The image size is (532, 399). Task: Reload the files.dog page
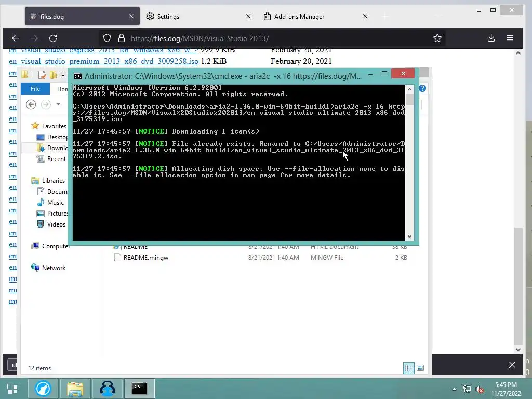pos(53,38)
